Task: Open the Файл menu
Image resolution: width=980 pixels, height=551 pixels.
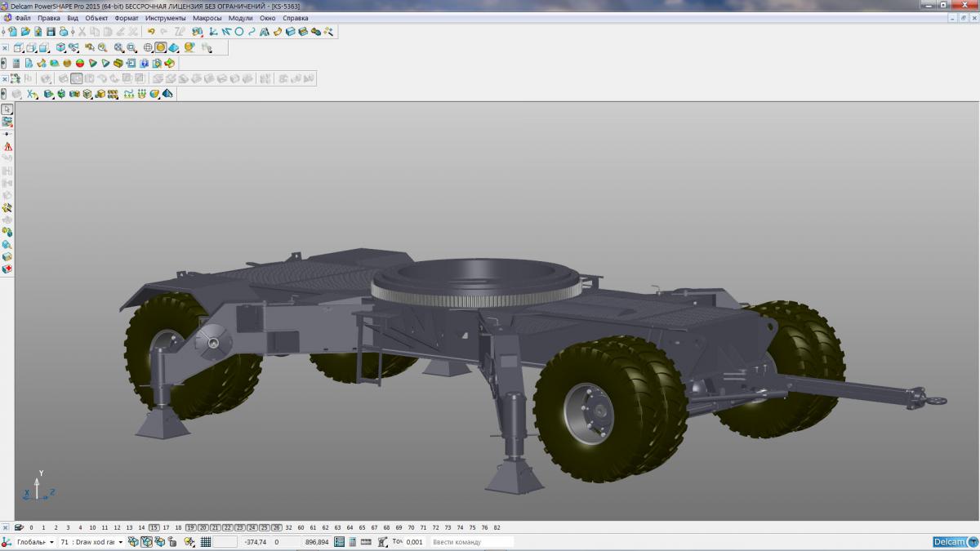Action: pyautogui.click(x=23, y=18)
